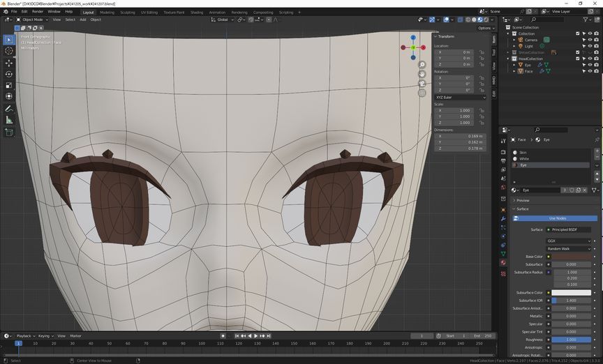Screen dimensions: 603x364
Task: Toggle visibility of Face object in outliner
Action: pyautogui.click(x=588, y=71)
